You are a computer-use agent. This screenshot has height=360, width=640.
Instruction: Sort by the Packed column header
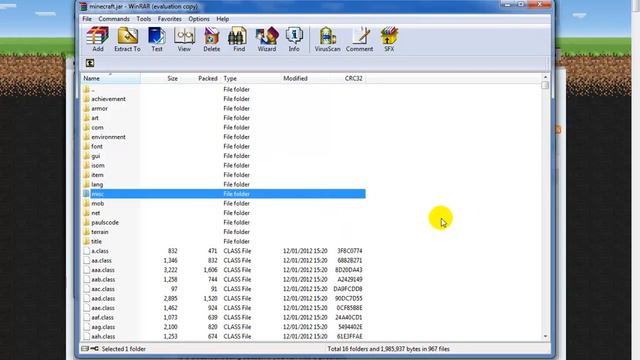[x=200, y=78]
